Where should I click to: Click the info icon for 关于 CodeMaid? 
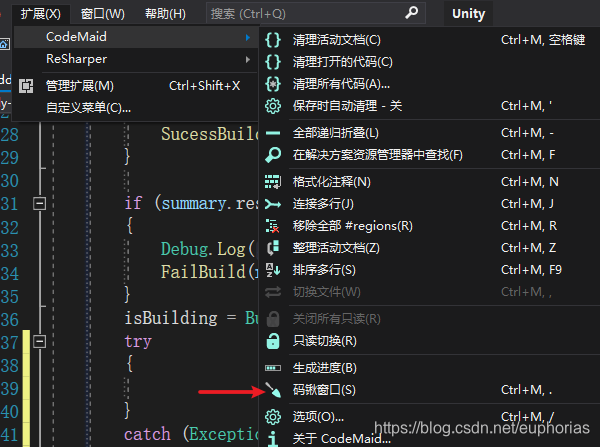coord(273,439)
